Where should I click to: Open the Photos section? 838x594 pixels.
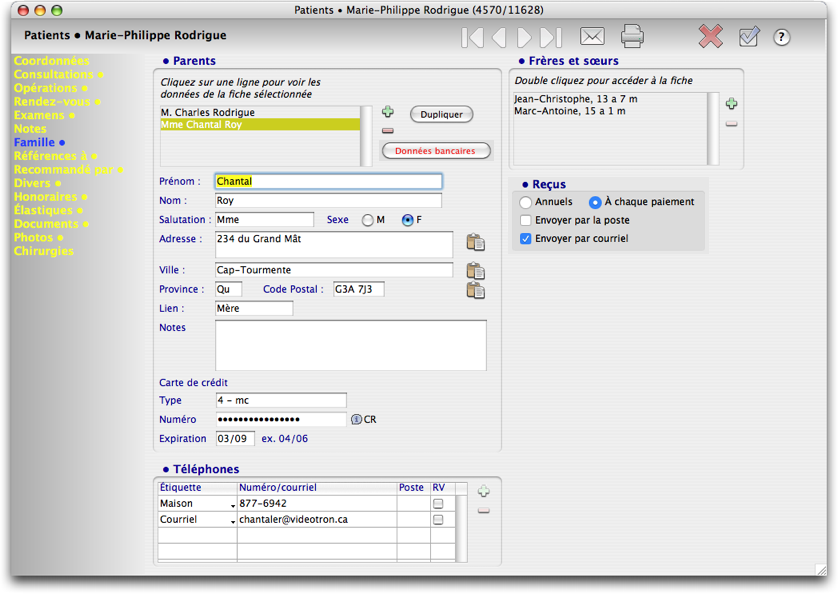click(38, 237)
